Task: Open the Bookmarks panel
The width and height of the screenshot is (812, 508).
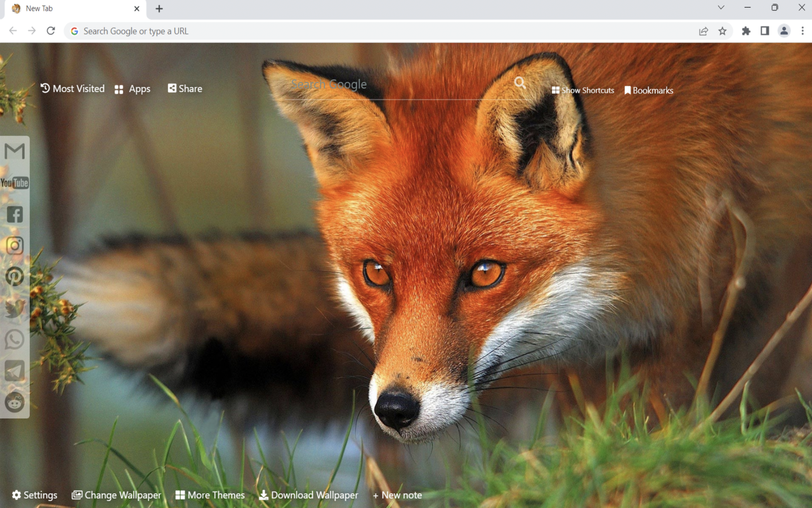Action: [649, 90]
